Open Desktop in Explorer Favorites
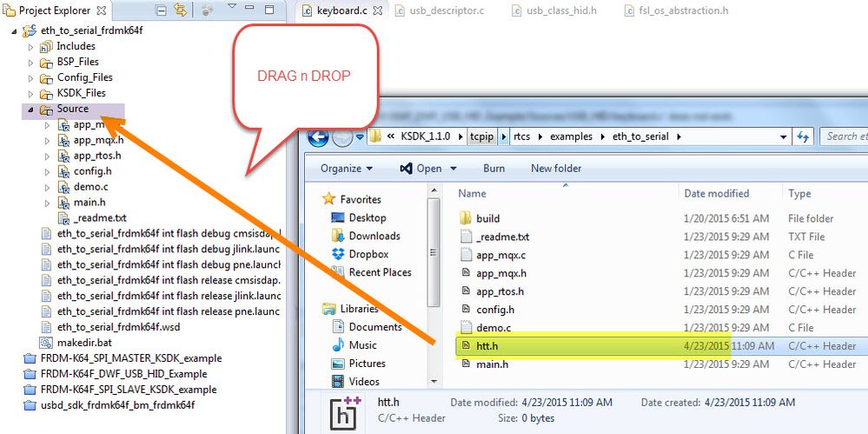This screenshot has width=868, height=434. point(367,217)
